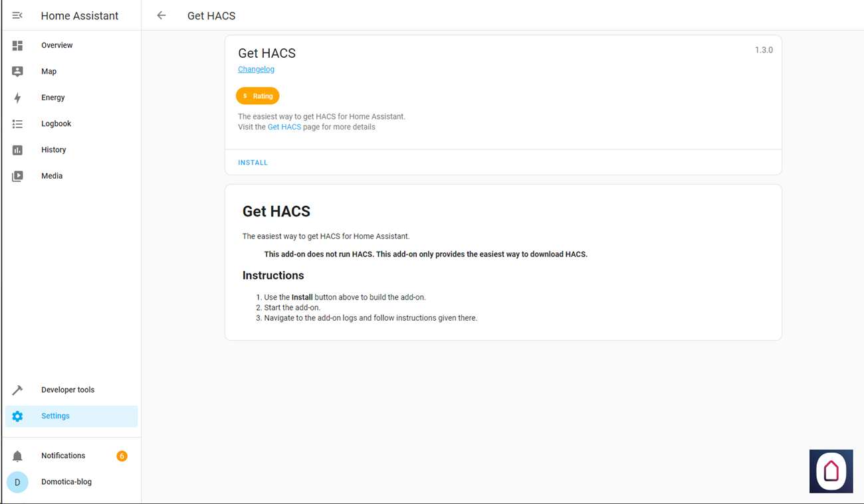Click the Home Assistant sidebar title
The height and width of the screenshot is (504, 864).
80,16
